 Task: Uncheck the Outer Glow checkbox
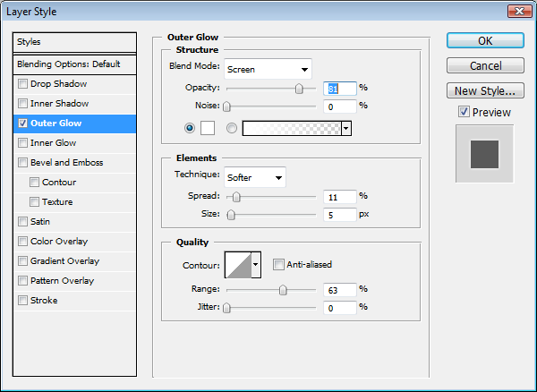[x=22, y=124]
